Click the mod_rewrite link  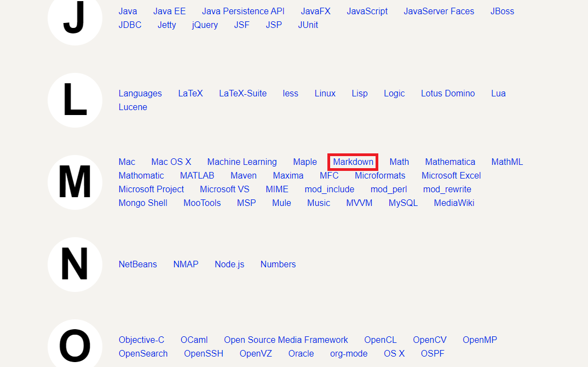pyautogui.click(x=447, y=189)
